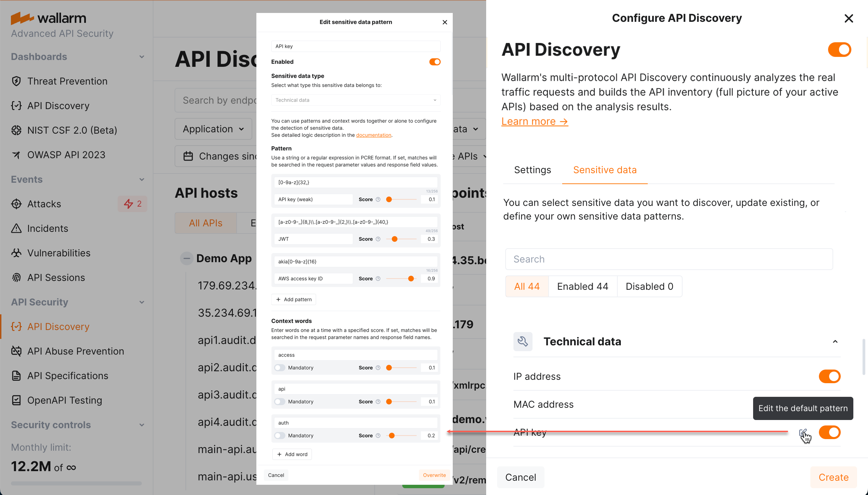Select the API Sessions icon

tap(16, 277)
